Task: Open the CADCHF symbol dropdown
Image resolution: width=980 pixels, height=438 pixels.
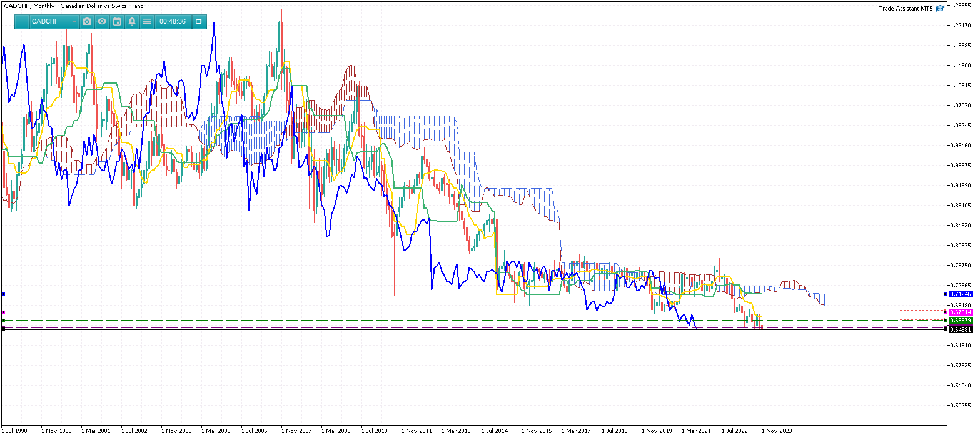Action: tap(53, 21)
